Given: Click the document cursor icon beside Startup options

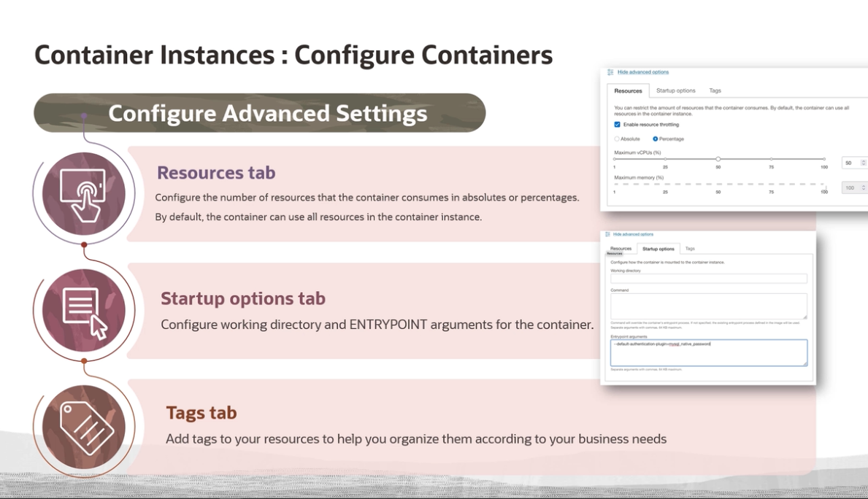Looking at the screenshot, I should click(x=84, y=312).
